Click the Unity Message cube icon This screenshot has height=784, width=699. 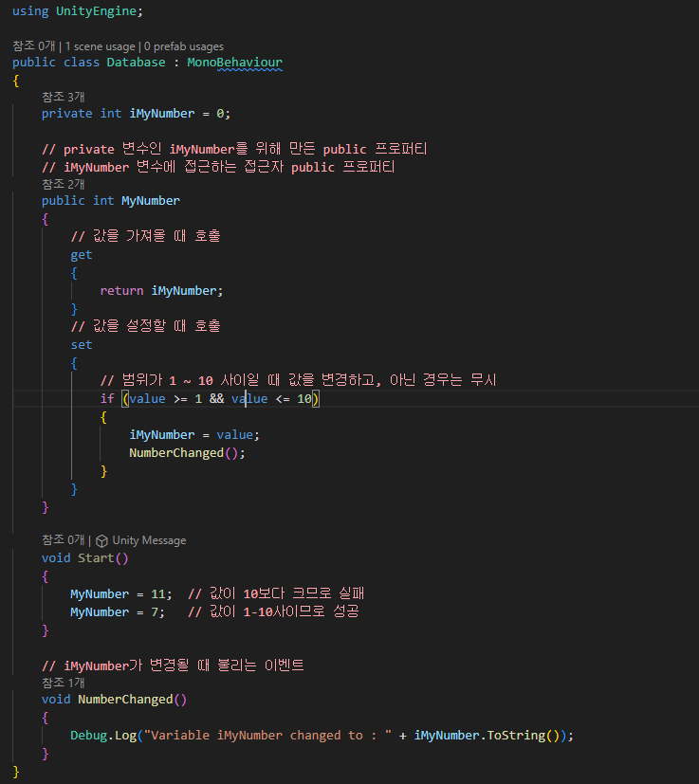coord(101,541)
